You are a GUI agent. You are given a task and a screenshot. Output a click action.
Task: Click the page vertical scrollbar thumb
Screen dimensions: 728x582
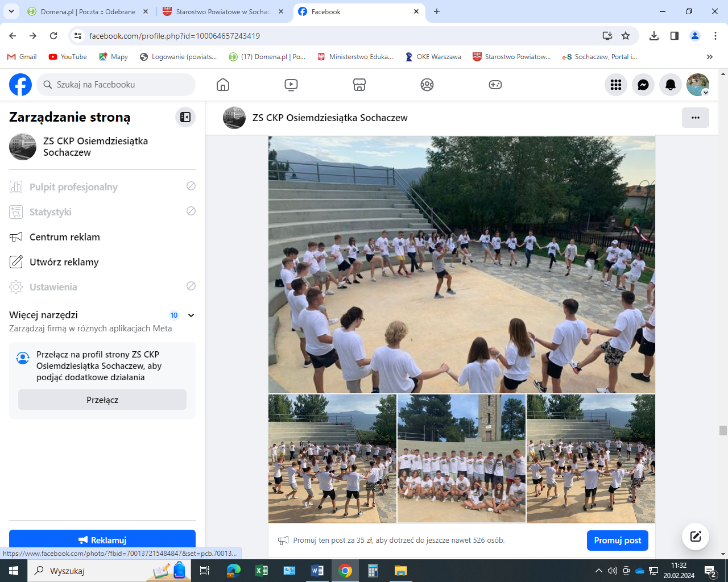pyautogui.click(x=723, y=430)
